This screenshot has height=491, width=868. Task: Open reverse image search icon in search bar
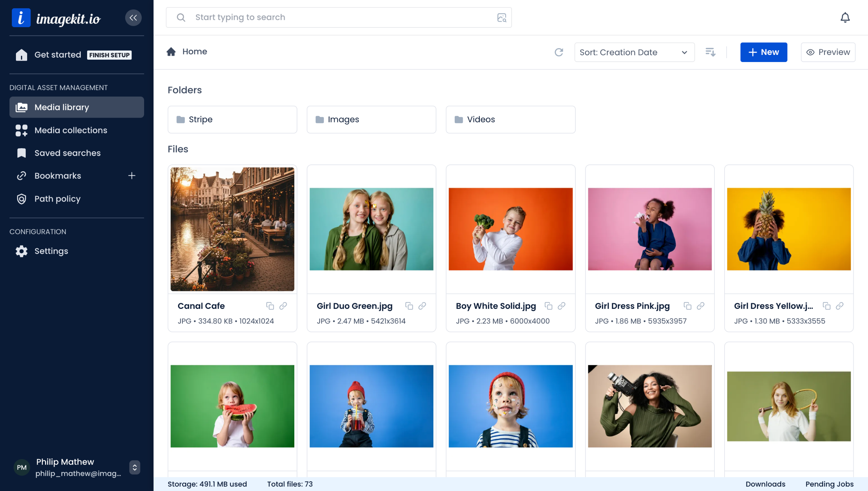(501, 18)
